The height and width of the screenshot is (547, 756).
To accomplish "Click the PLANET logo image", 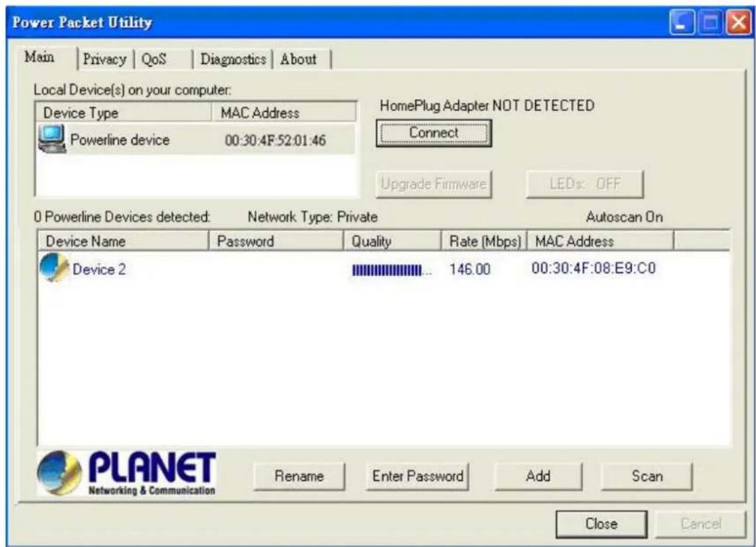I will (x=127, y=473).
